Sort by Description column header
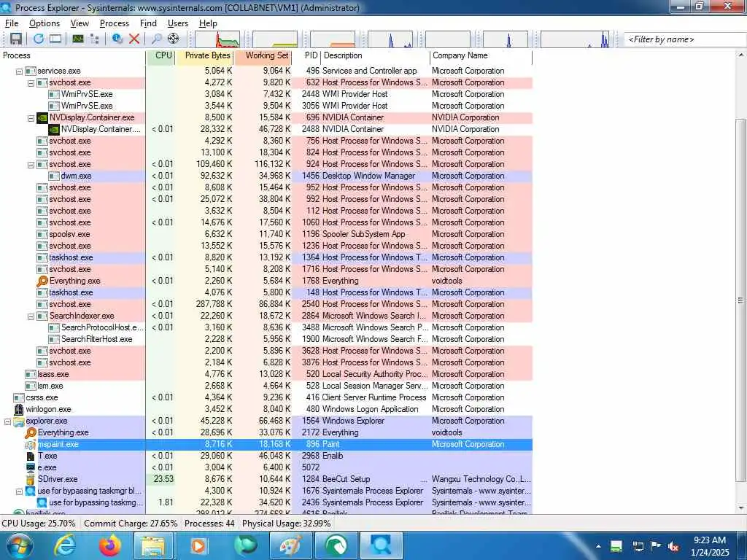 (376, 55)
